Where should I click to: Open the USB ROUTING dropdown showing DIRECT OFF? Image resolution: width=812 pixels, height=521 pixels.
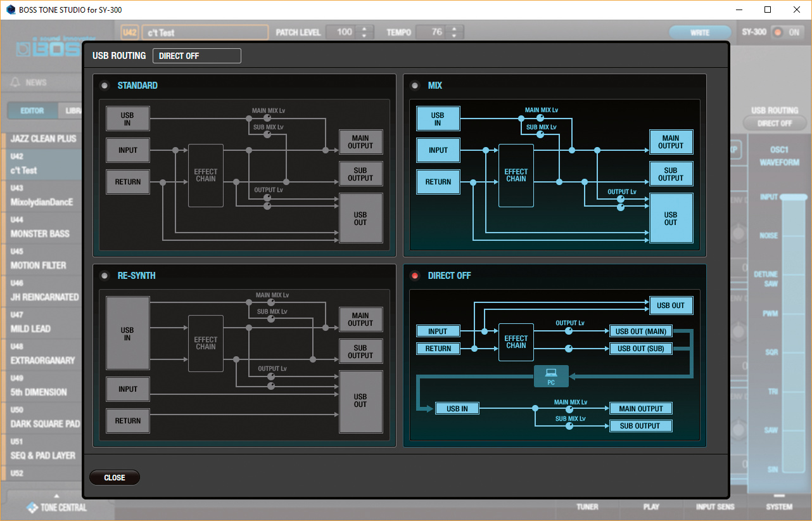[x=196, y=56]
